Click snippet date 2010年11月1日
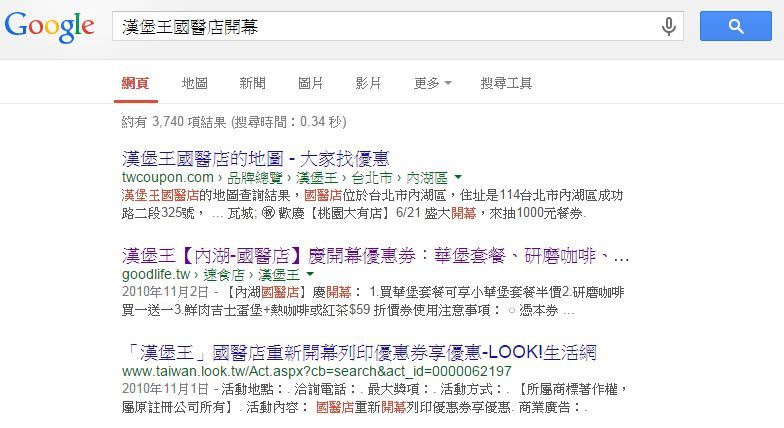784x428 pixels. click(165, 389)
